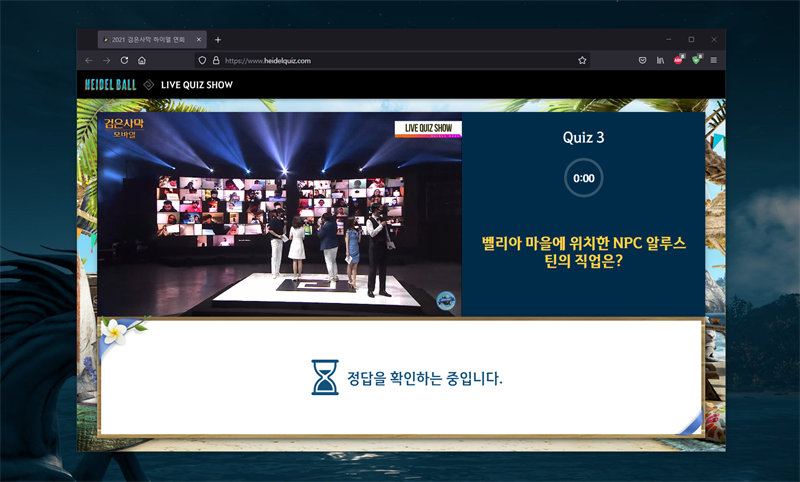800x482 pixels.
Task: Open the Library bookmarks icon
Action: (660, 60)
